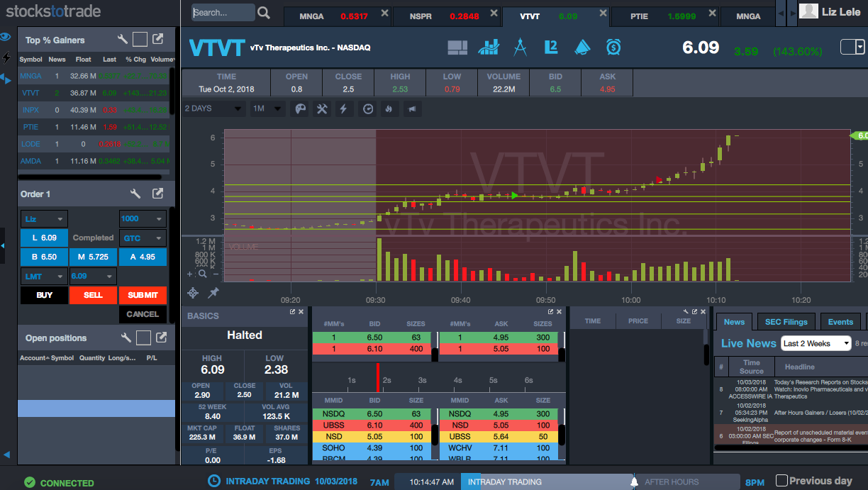Switch to the NSPR ticker tab
The height and width of the screenshot is (490, 868).
447,16
